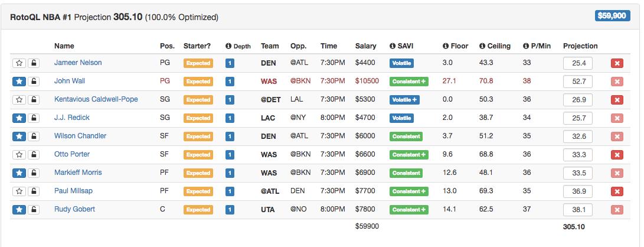Unstar John Wall favorite
644x247 pixels.
pyautogui.click(x=19, y=82)
